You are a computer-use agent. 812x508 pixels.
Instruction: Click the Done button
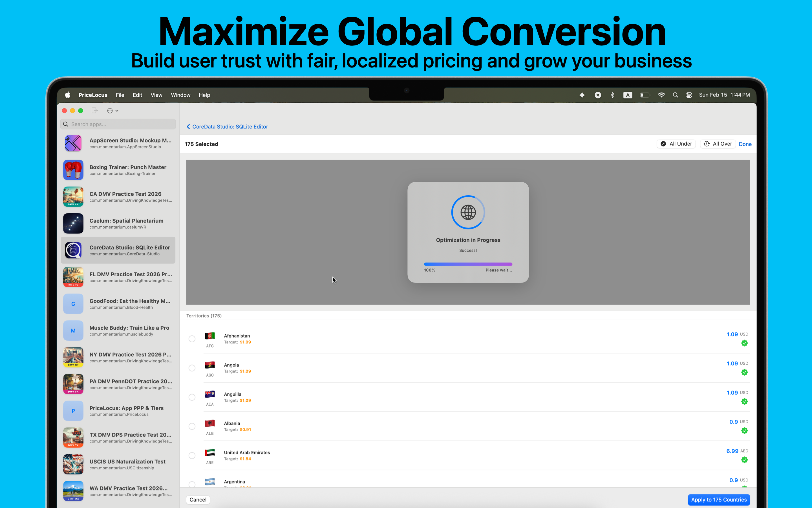[745, 144]
